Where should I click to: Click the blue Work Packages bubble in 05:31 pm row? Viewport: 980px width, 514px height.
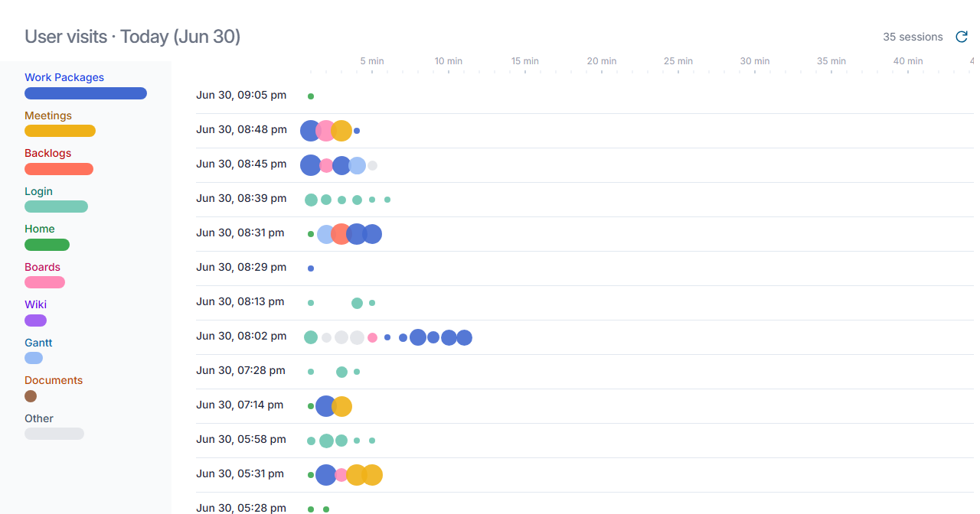click(x=326, y=475)
